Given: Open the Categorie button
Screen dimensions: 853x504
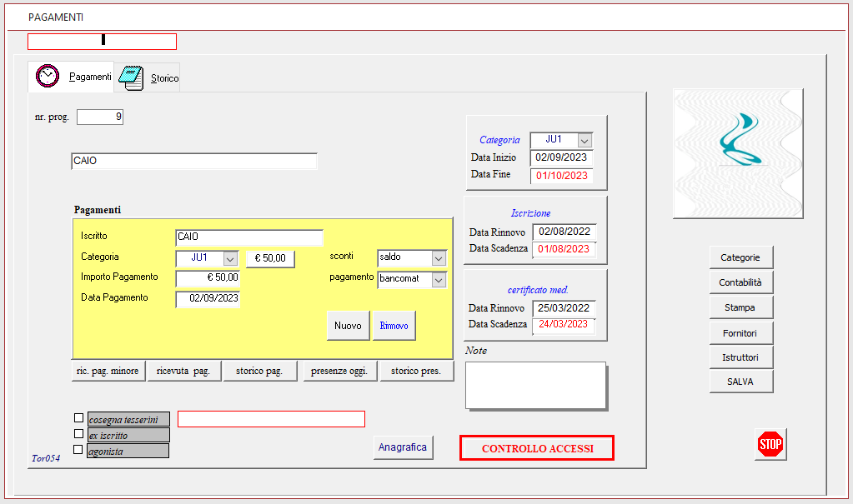Looking at the screenshot, I should (x=741, y=257).
